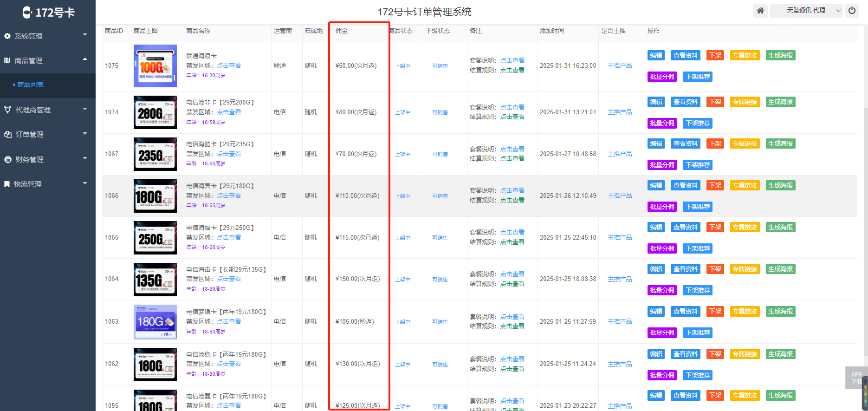Click the ¥105.00(秒返) commission cell
The height and width of the screenshot is (411, 868).
pos(355,321)
